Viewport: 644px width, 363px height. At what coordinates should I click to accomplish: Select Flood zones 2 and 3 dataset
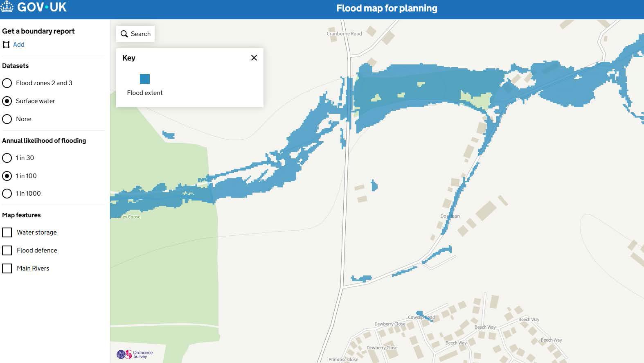(x=7, y=83)
